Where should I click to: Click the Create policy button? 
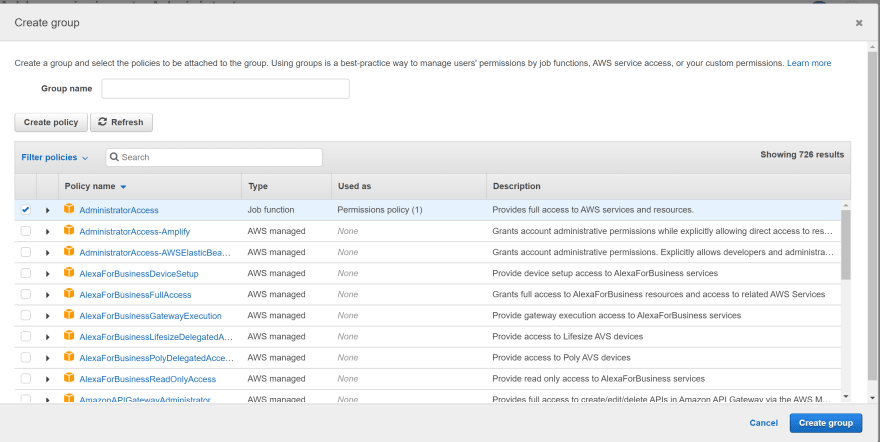51,122
